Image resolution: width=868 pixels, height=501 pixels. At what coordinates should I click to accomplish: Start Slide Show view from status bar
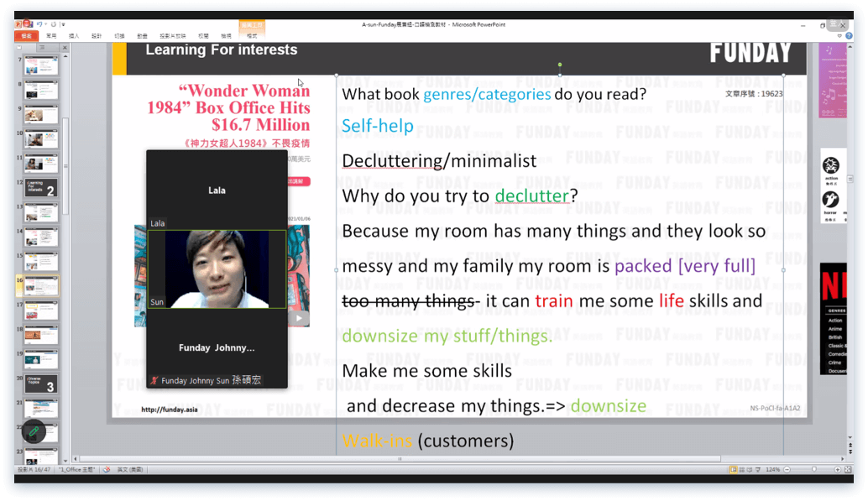point(759,469)
